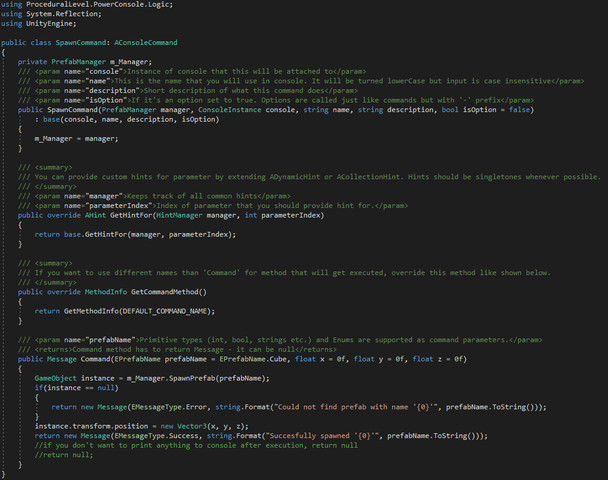Click the 'private PrefabManager m_Manager;' field line
608x480 pixels.
pyautogui.click(x=85, y=62)
